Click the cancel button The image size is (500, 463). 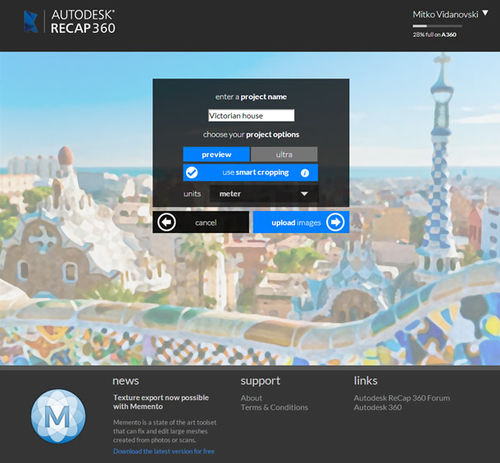[201, 222]
